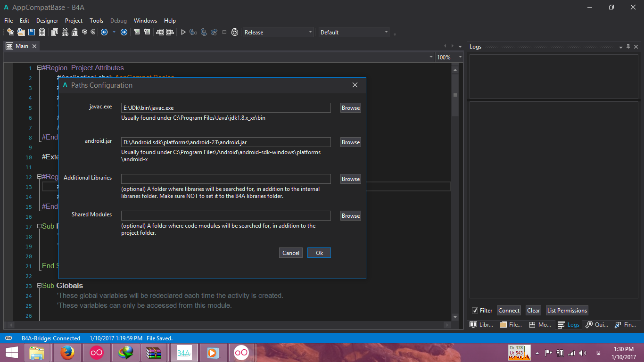
Task: Click the Firefox icon in taskbar
Action: tap(67, 352)
